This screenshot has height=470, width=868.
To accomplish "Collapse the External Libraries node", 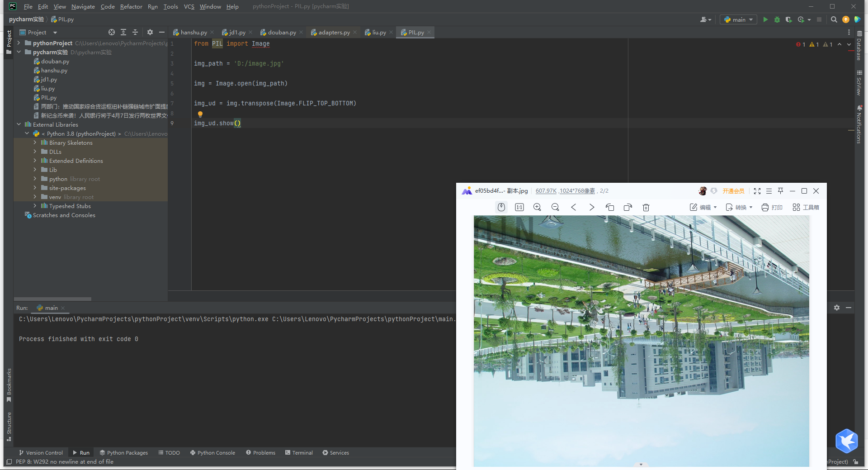I will pos(19,124).
